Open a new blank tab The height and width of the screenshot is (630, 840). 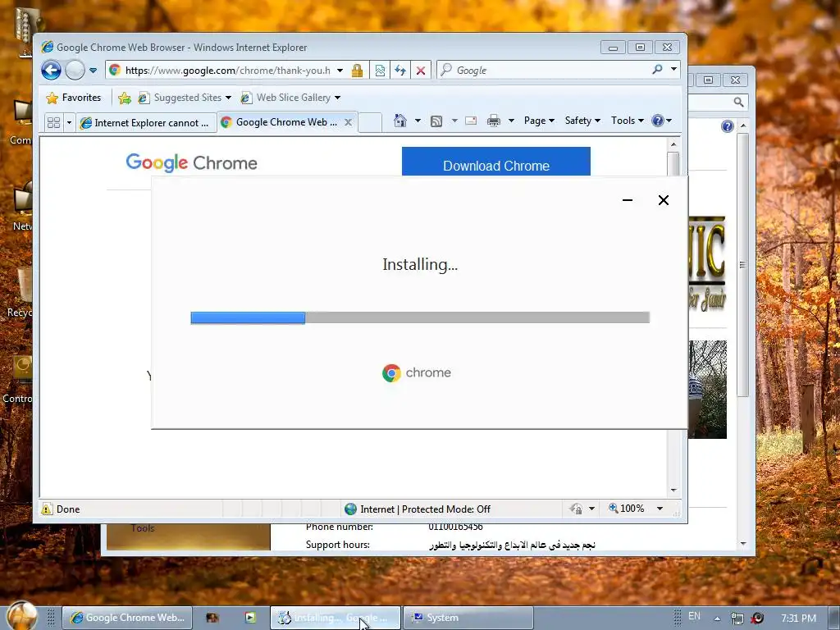370,123
